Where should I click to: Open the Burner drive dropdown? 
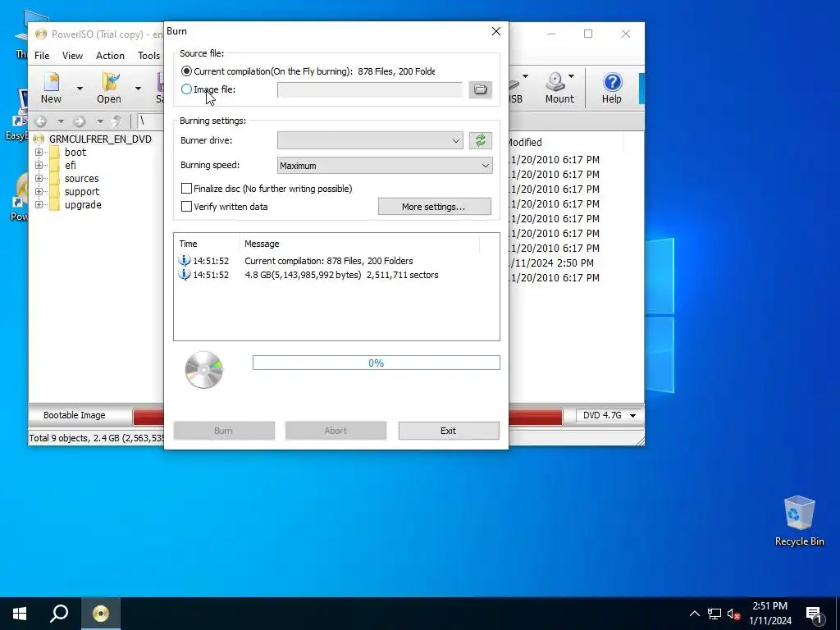coord(370,140)
